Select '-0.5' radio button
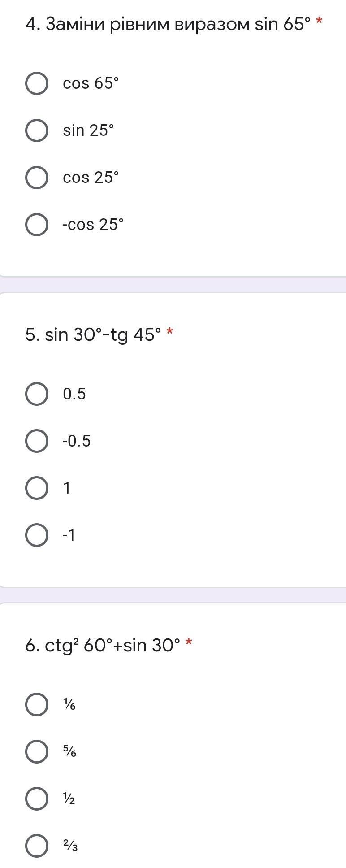This screenshot has width=346, height=868. click(37, 441)
